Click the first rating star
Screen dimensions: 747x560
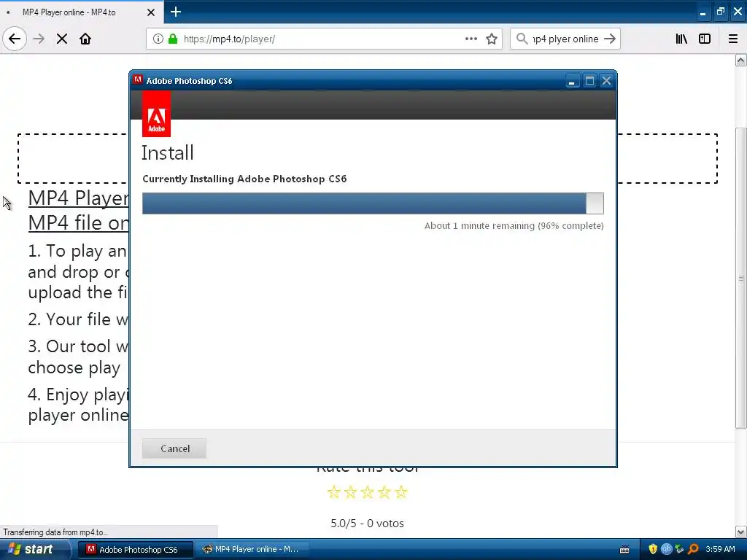pyautogui.click(x=334, y=492)
